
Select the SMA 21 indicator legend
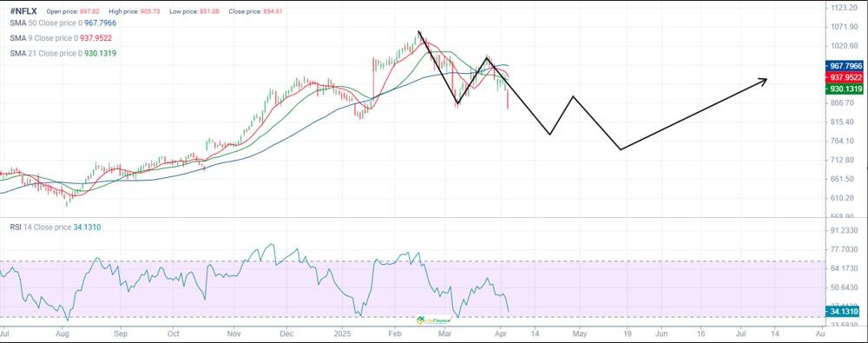(x=63, y=53)
